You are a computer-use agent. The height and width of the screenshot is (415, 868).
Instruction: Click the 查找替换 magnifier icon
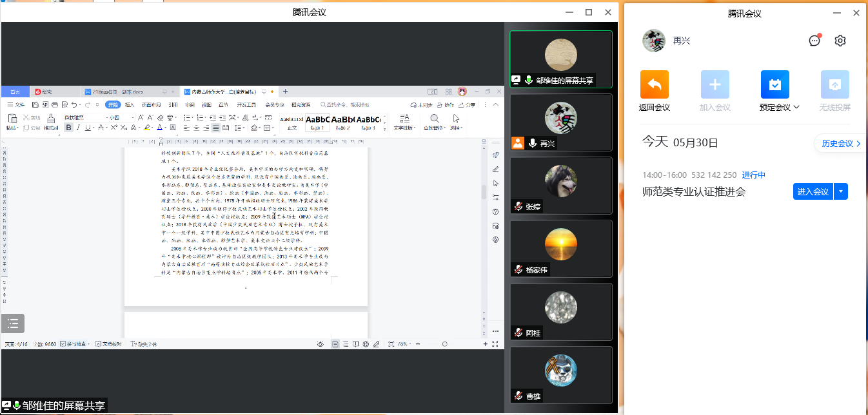click(435, 119)
